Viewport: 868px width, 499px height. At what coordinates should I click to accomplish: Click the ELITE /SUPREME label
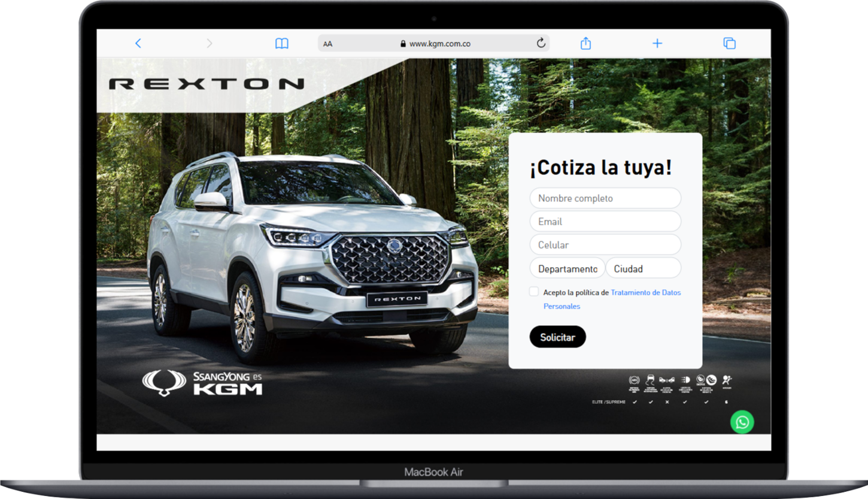[609, 402]
